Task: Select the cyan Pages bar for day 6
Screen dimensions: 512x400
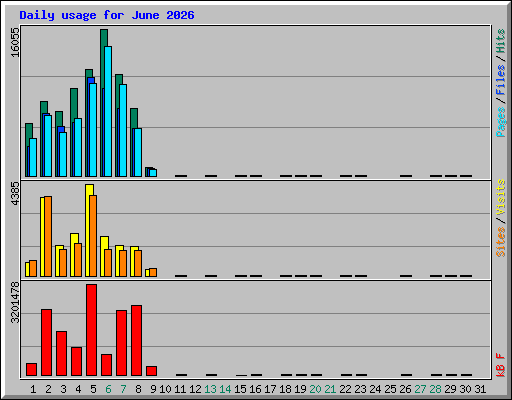Action: (x=108, y=111)
